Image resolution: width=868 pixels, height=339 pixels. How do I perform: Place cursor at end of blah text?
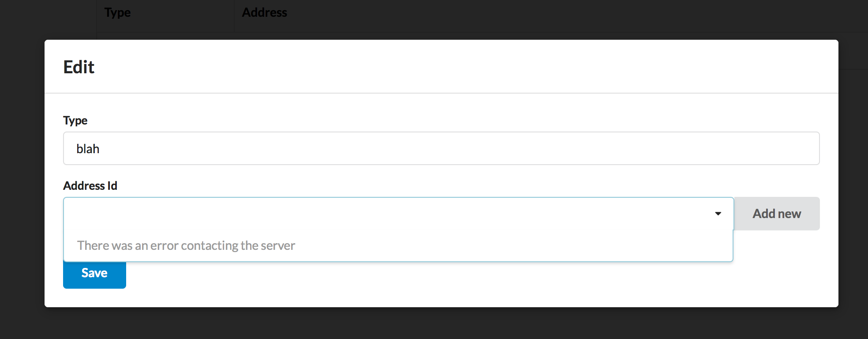(x=101, y=148)
